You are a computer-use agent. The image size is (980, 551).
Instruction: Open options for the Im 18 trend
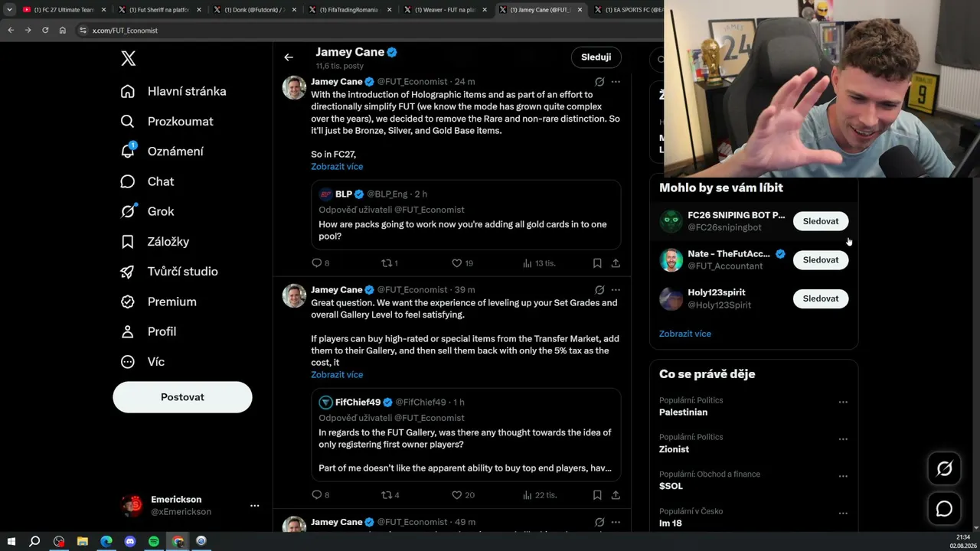tap(843, 513)
